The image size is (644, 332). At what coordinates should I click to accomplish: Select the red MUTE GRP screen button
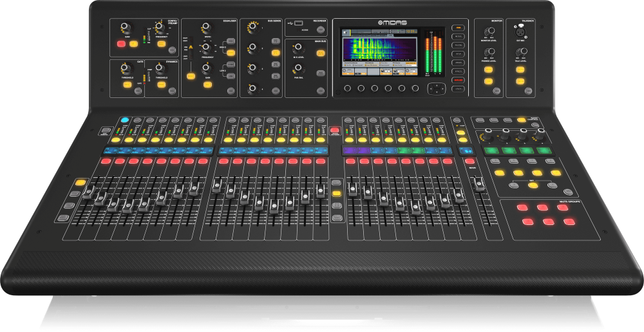pyautogui.click(x=458, y=80)
